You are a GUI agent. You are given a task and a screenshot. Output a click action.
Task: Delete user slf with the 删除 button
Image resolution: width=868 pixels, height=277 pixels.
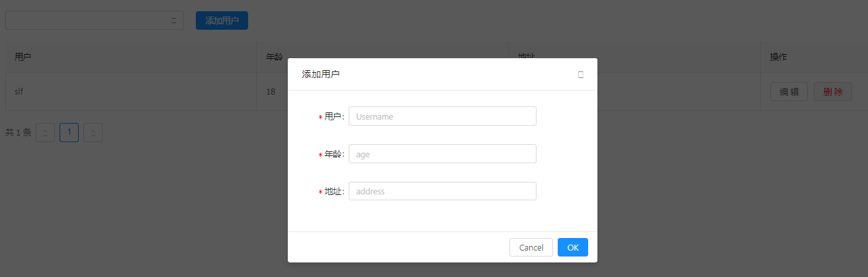(x=832, y=92)
